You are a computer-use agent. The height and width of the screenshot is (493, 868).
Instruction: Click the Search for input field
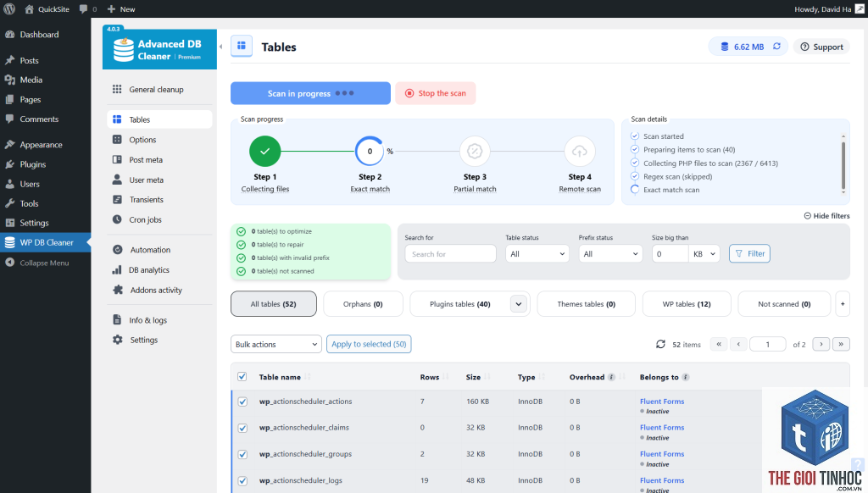pyautogui.click(x=451, y=253)
